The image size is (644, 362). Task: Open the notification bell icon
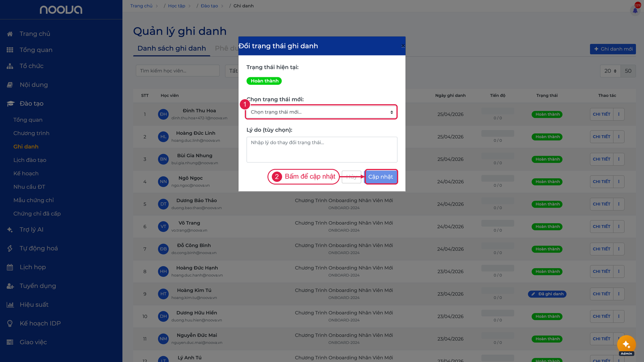(635, 10)
